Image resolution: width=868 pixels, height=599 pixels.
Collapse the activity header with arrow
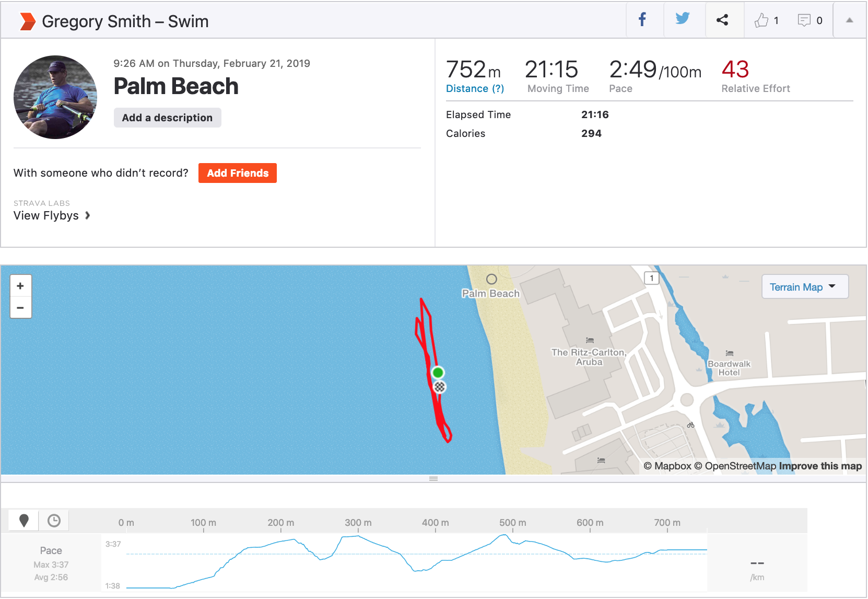(x=850, y=20)
